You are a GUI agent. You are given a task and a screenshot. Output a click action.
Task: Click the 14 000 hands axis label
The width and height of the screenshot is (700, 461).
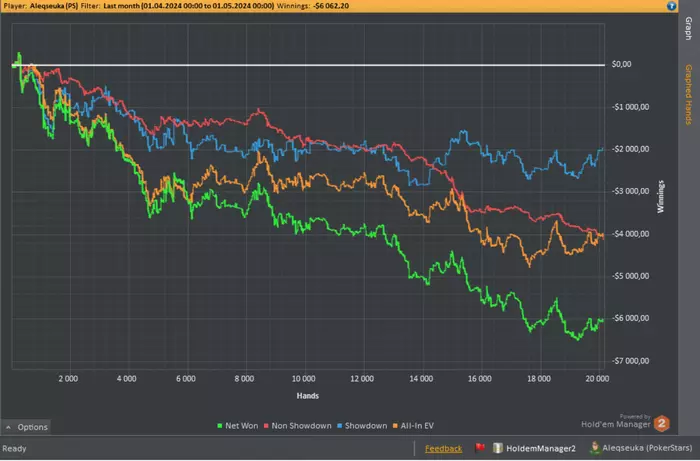pyautogui.click(x=421, y=378)
